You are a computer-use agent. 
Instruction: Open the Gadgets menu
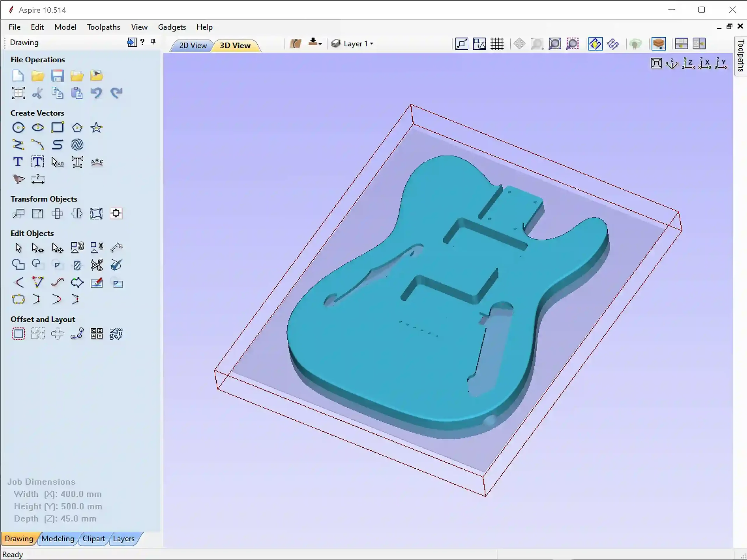[172, 27]
